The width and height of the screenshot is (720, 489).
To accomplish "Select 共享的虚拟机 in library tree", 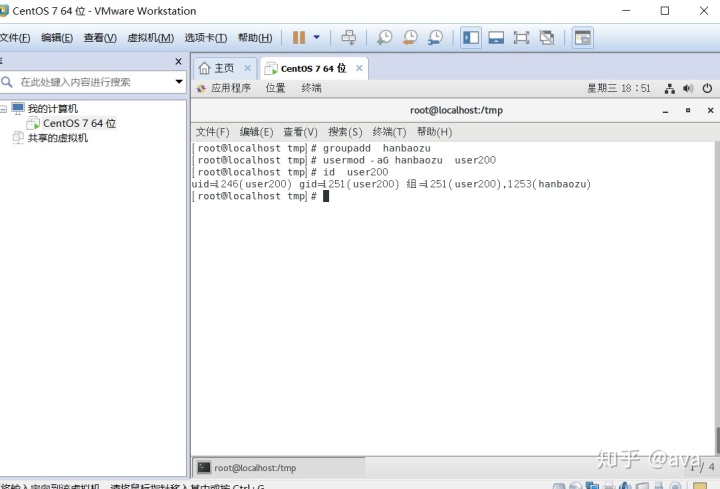I will [57, 138].
